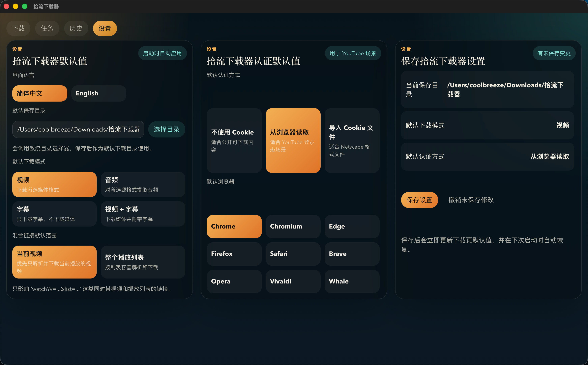Open the 历史 tab
Image resolution: width=588 pixels, height=365 pixels.
tap(76, 28)
